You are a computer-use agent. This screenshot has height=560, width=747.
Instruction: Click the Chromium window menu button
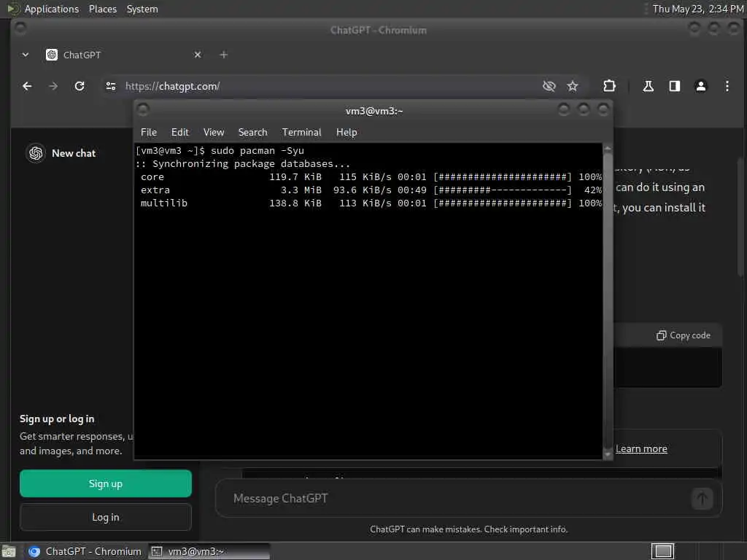click(20, 28)
